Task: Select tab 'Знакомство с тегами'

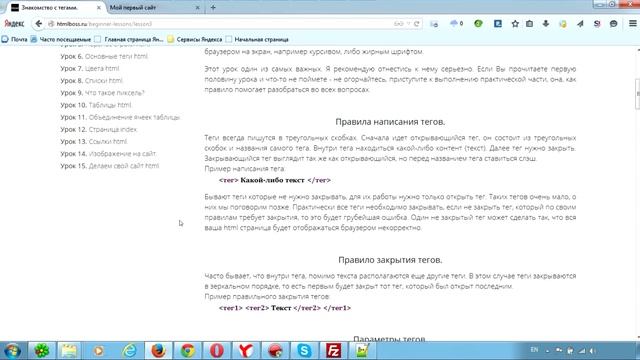Action: click(56, 7)
